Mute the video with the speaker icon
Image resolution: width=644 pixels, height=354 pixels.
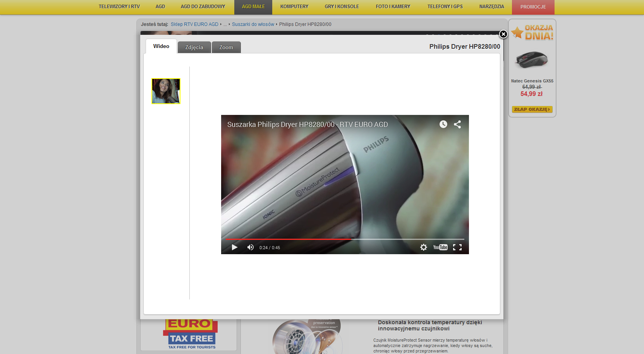pyautogui.click(x=251, y=247)
